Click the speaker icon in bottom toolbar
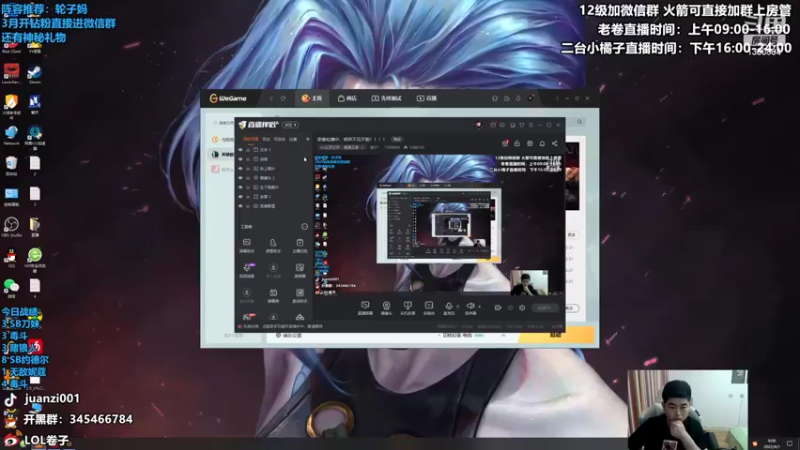 pyautogui.click(x=470, y=308)
